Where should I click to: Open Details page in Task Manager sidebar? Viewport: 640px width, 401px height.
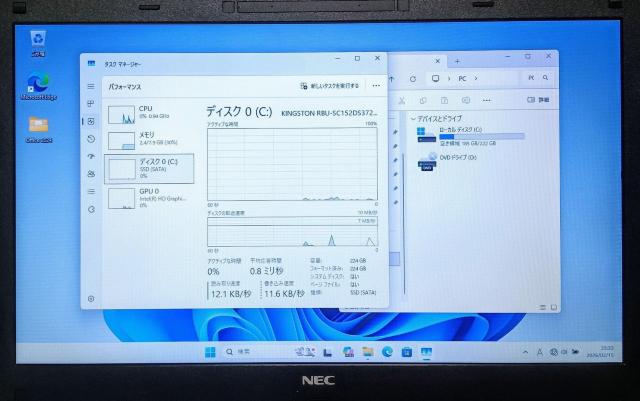coord(91,192)
